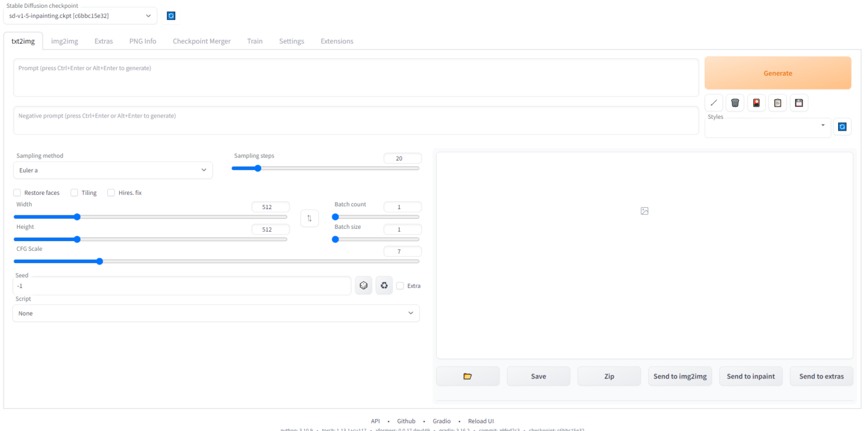
Task: Reuse last seed via the recycle icon
Action: pos(384,285)
